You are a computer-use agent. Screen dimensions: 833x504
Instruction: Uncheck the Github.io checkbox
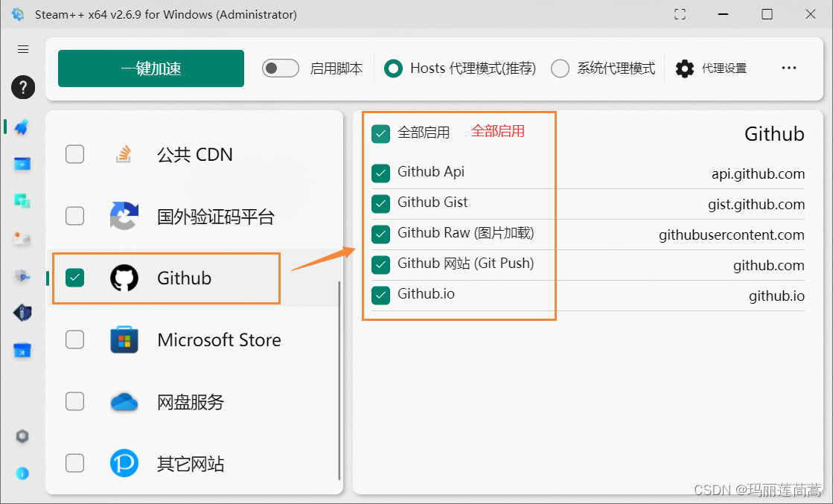pos(381,296)
